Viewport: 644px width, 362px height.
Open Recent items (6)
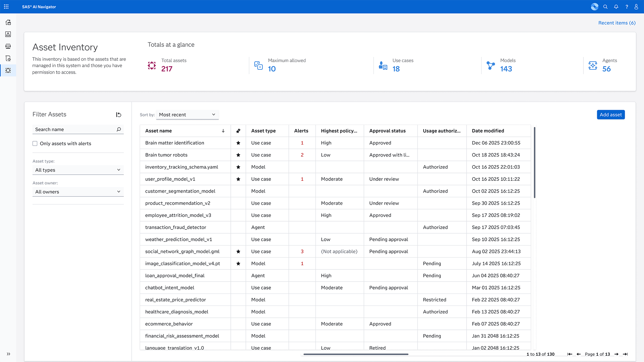point(616,23)
